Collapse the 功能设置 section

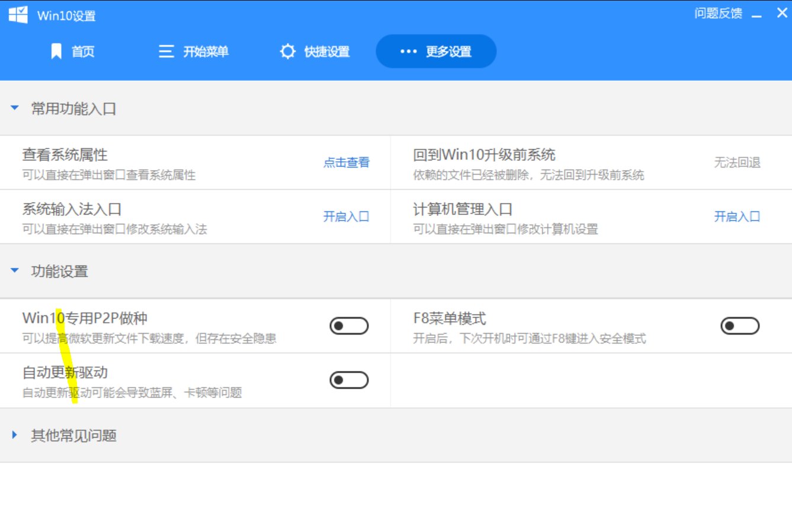pyautogui.click(x=15, y=271)
